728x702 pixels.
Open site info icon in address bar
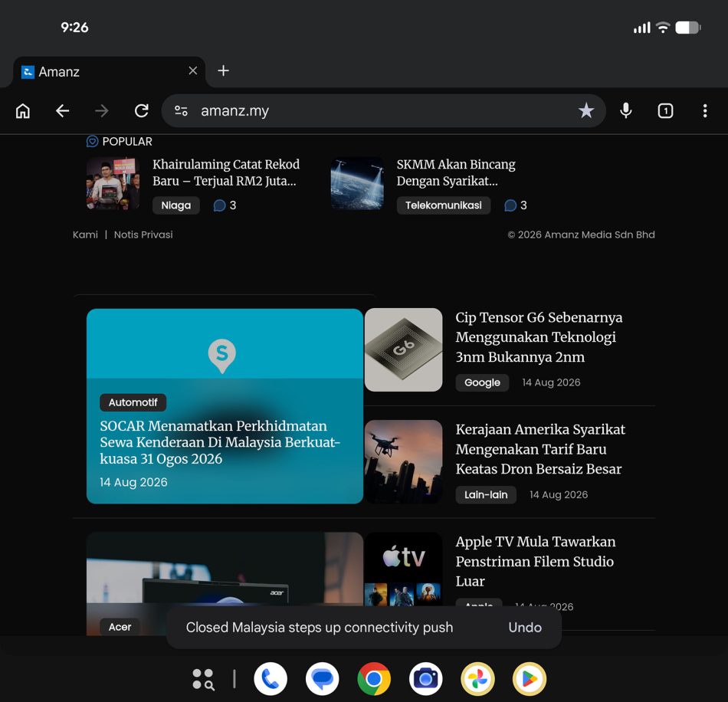[181, 111]
